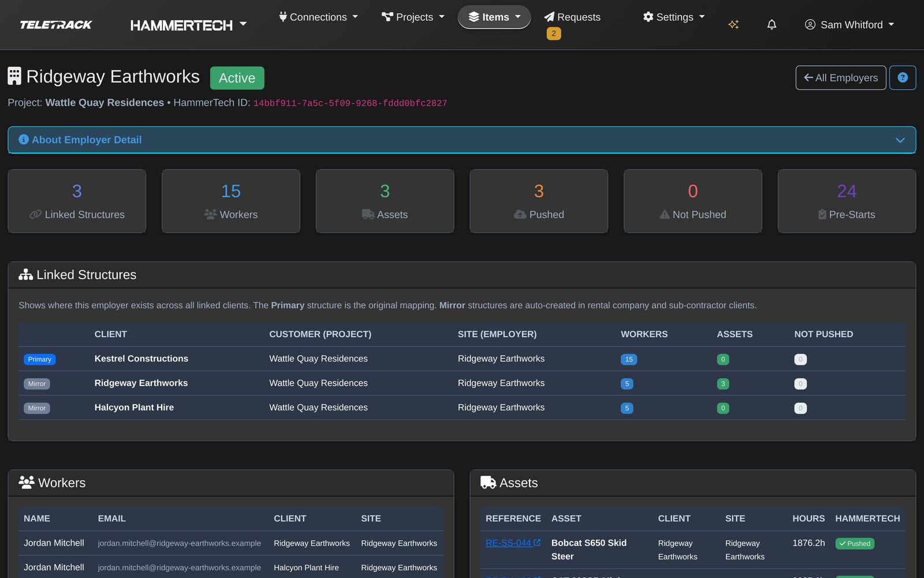This screenshot has width=924, height=578.
Task: Click the Requests paper plane icon
Action: (x=549, y=17)
